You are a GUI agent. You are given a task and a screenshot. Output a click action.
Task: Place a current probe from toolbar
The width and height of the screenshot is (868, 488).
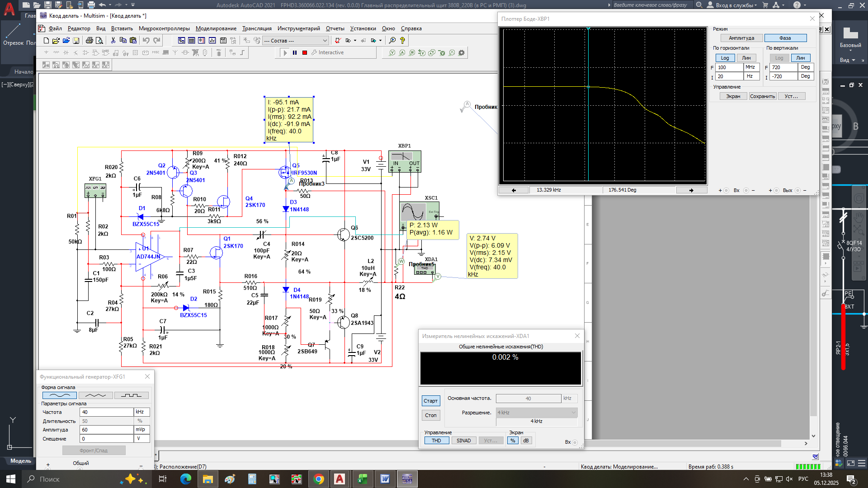pos(402,53)
